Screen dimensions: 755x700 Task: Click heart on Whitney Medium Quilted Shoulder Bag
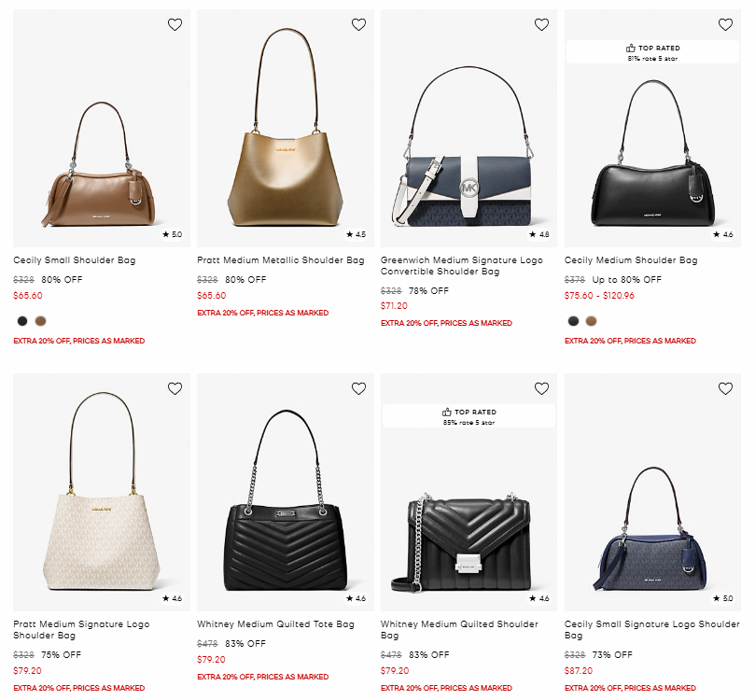tap(541, 388)
